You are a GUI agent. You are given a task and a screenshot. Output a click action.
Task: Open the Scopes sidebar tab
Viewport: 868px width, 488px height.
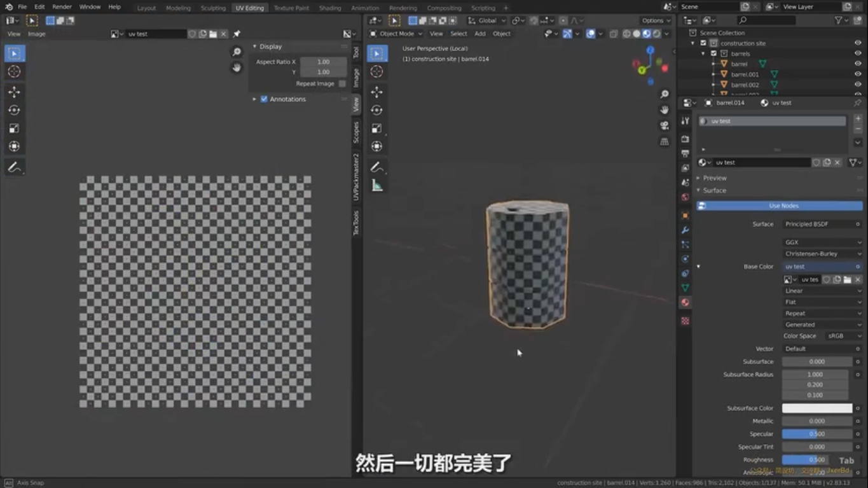[x=356, y=132]
